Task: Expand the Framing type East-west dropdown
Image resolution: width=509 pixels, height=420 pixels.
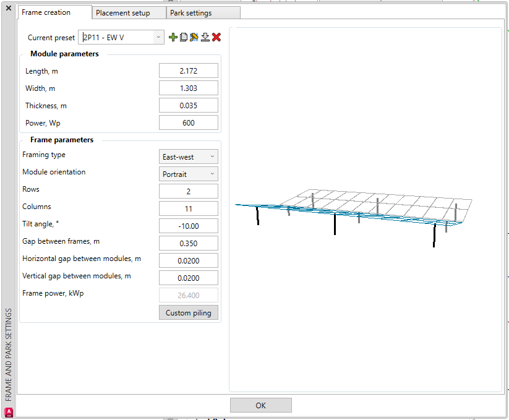Action: [189, 156]
